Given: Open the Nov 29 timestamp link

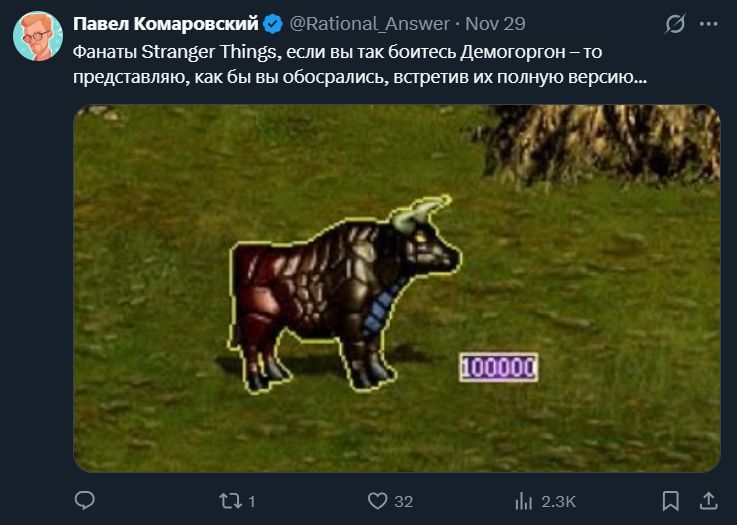Looking at the screenshot, I should click(x=495, y=24).
